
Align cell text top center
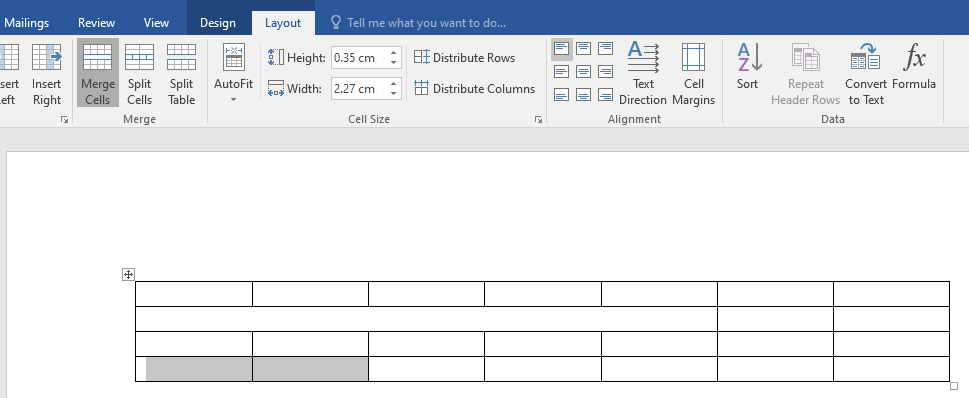(583, 48)
